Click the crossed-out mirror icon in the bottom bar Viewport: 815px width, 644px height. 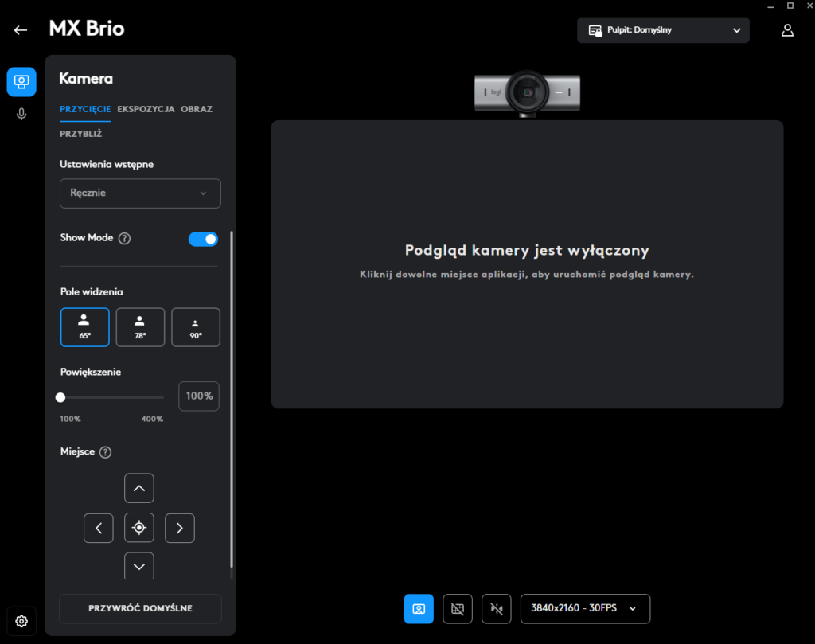497,609
